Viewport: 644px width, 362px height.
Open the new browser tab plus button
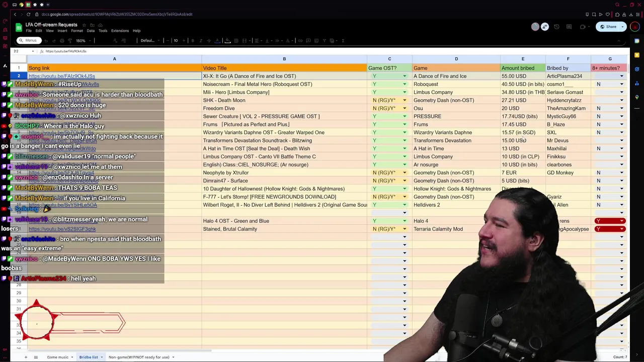pyautogui.click(x=48, y=5)
